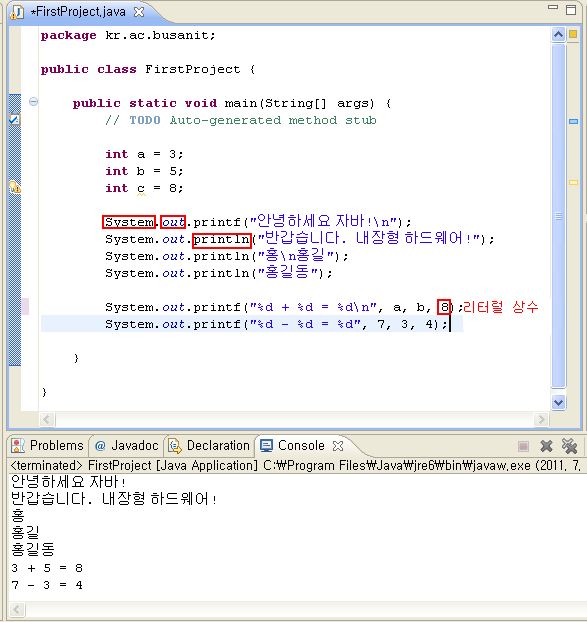Click the string "안녕하세요 자바!\n" in code
The height and width of the screenshot is (622, 587).
323,221
